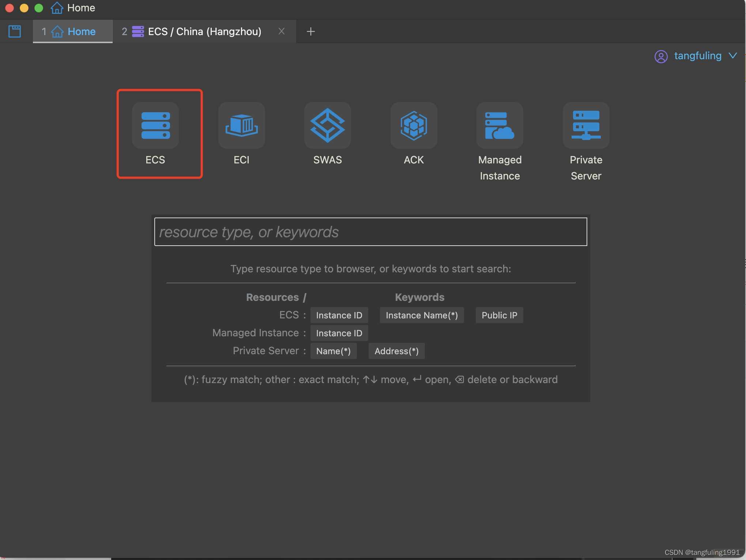This screenshot has width=746, height=560.
Task: Select the ECS Instance ID keyword
Action: click(339, 315)
